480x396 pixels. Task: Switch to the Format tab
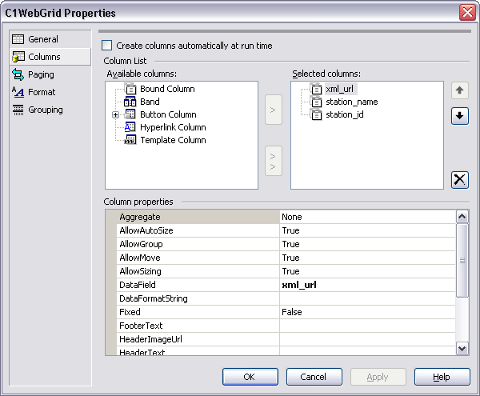[50, 92]
